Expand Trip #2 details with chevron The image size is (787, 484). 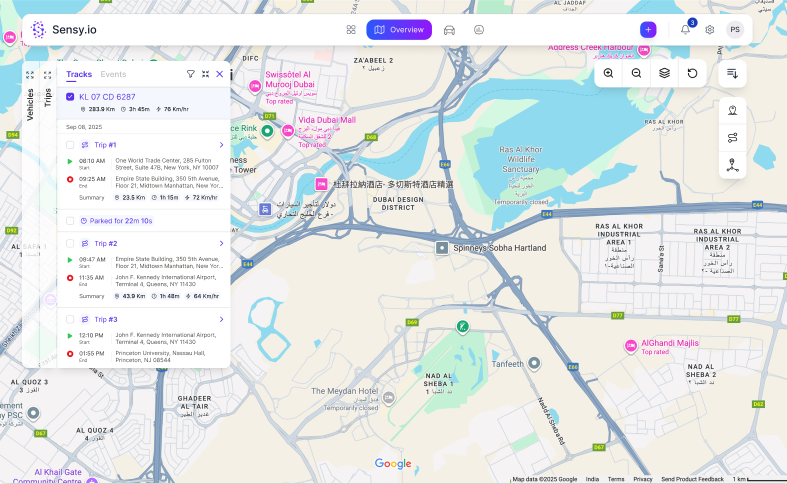[x=221, y=243]
